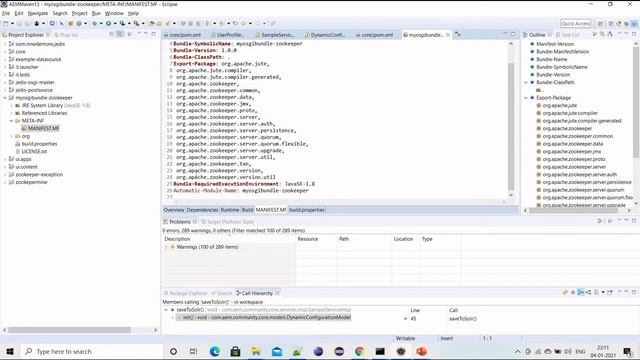This screenshot has height=360, width=640.
Task: Select the init() caller row in Call Hierarchy
Action: pos(263,318)
